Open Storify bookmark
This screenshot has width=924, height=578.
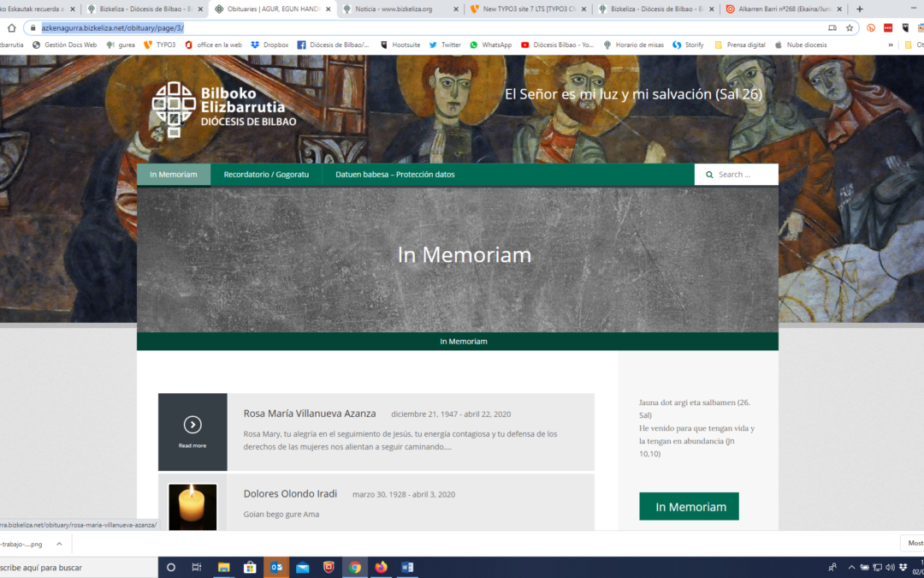[688, 45]
